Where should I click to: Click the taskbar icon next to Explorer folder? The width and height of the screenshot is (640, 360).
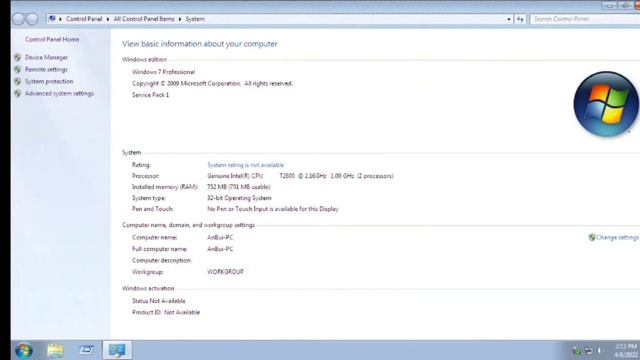click(x=86, y=350)
